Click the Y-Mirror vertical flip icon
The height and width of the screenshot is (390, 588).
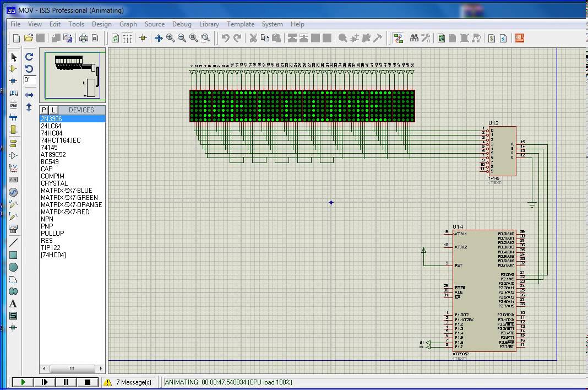pyautogui.click(x=29, y=107)
